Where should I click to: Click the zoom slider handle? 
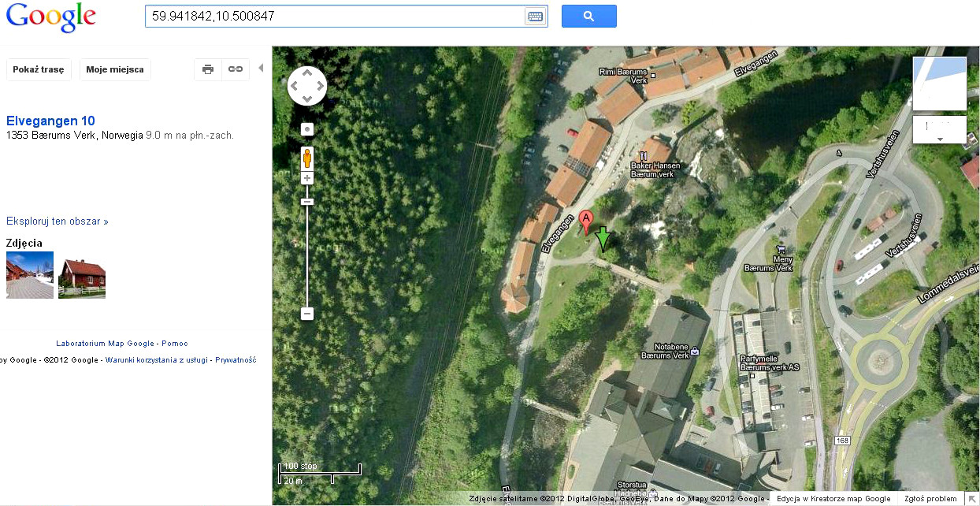[x=307, y=202]
